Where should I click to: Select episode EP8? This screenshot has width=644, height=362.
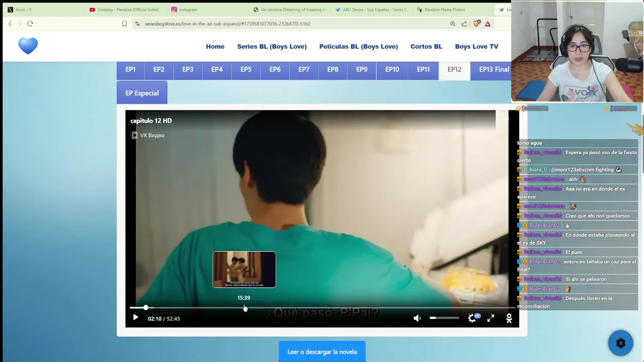click(333, 70)
